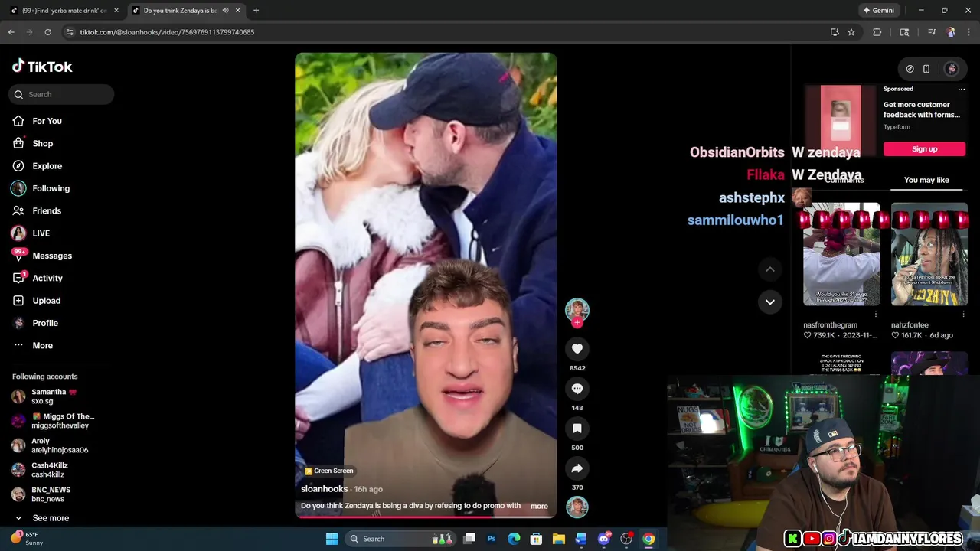
Task: Open Chrome three-dot menu
Action: point(968,32)
